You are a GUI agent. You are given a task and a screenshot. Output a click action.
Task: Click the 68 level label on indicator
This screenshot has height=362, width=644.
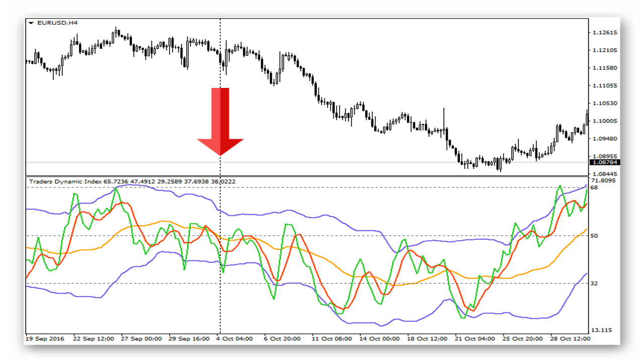pyautogui.click(x=595, y=188)
